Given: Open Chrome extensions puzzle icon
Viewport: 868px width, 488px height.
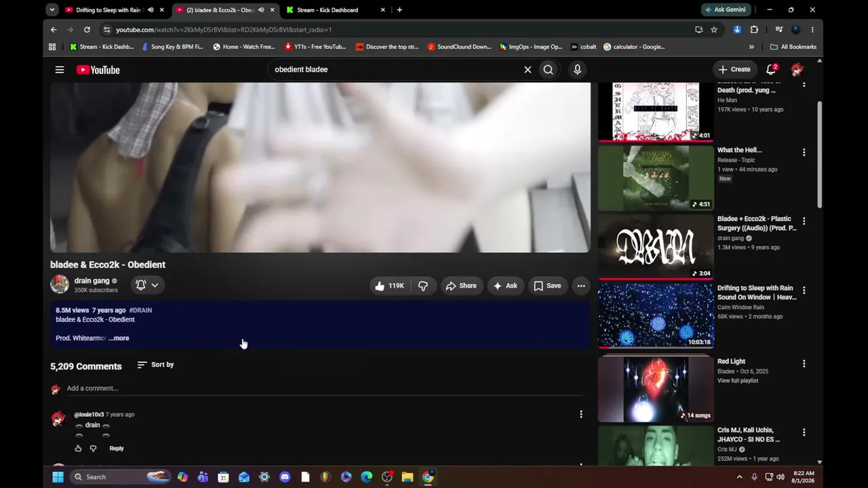Looking at the screenshot, I should coord(754,30).
